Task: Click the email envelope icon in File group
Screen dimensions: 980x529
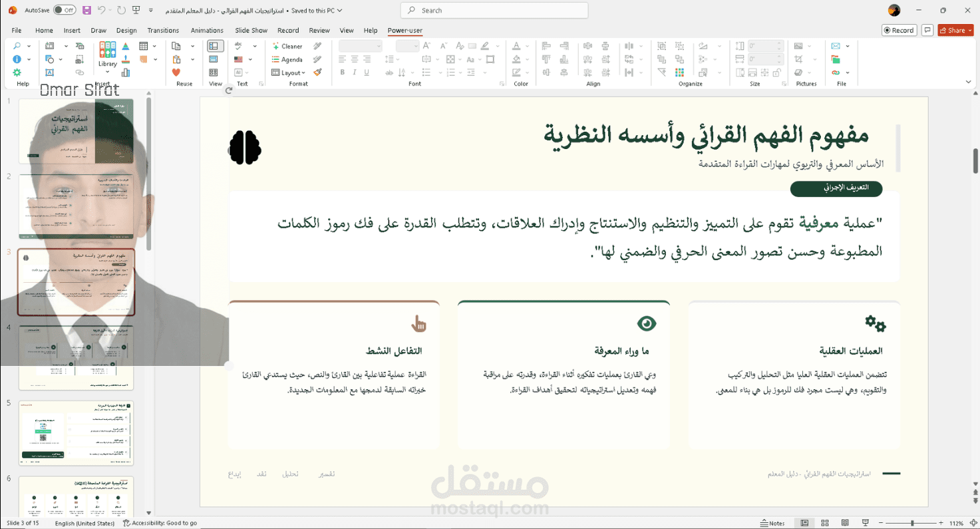Action: 836,46
